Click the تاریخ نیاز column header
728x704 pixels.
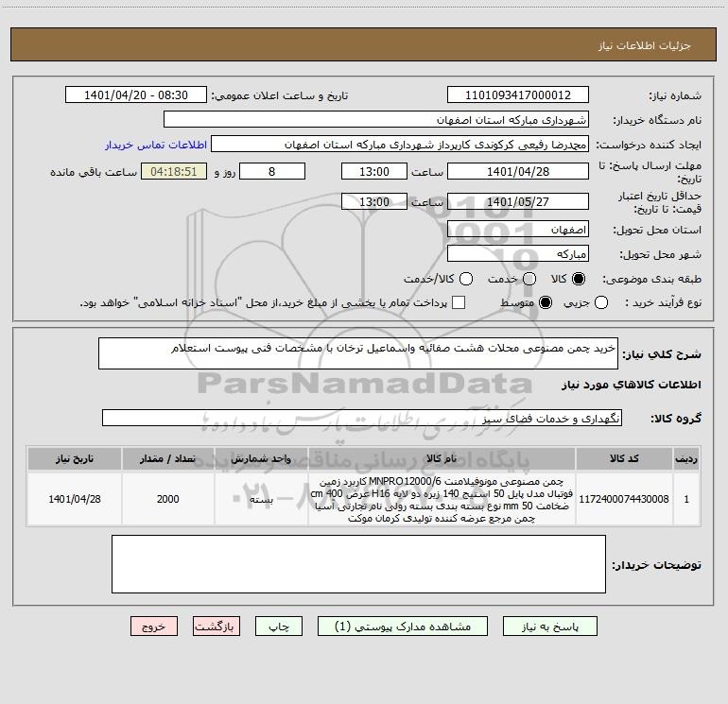tap(75, 458)
